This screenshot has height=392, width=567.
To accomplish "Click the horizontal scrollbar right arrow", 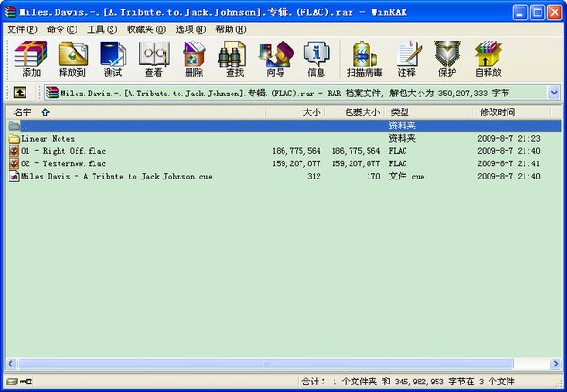I will pyautogui.click(x=556, y=364).
